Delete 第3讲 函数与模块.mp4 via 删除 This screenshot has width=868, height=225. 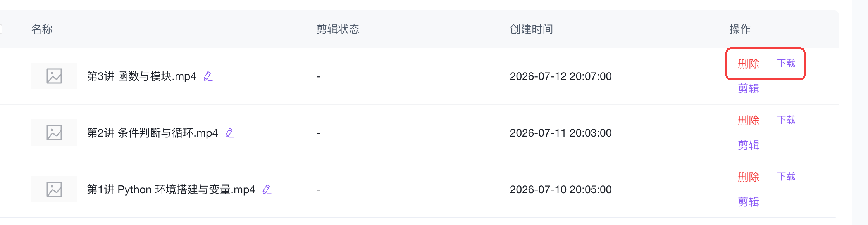coord(748,64)
